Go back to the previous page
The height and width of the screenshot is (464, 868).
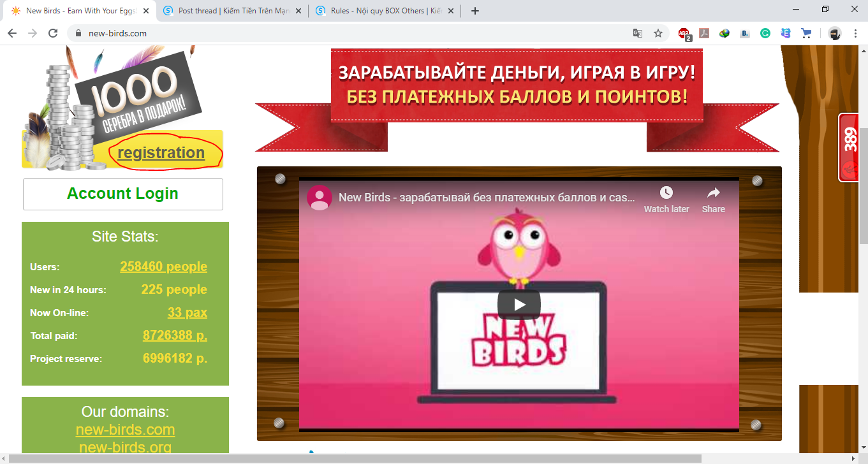point(12,33)
